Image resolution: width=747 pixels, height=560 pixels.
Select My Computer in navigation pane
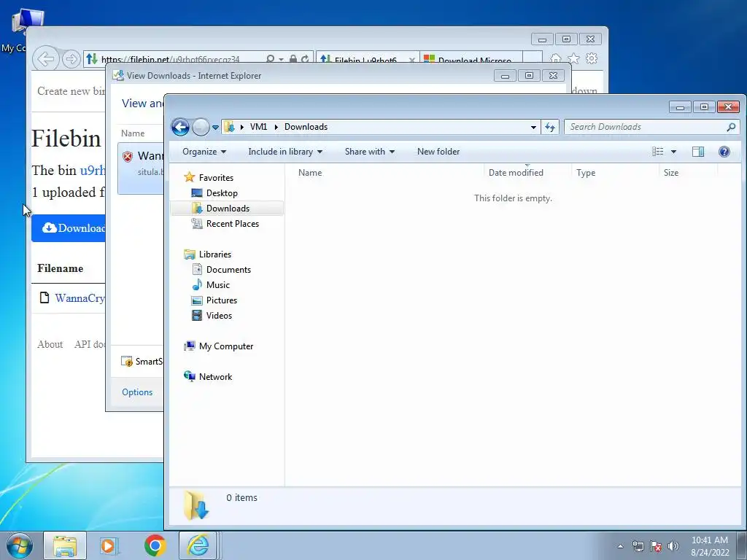(x=226, y=346)
